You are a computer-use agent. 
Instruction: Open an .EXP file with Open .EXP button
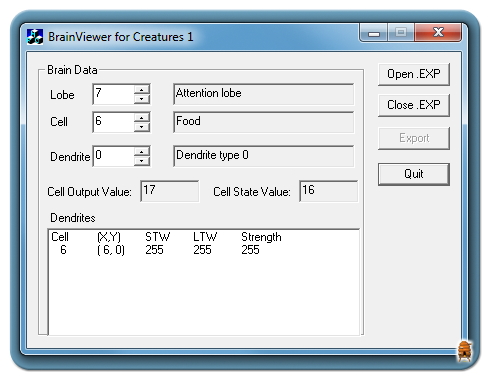(x=414, y=74)
